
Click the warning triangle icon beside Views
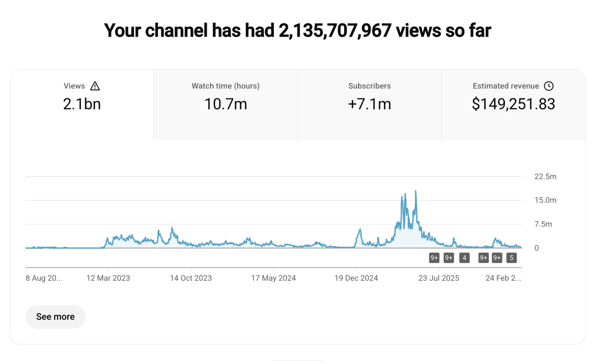pos(95,86)
